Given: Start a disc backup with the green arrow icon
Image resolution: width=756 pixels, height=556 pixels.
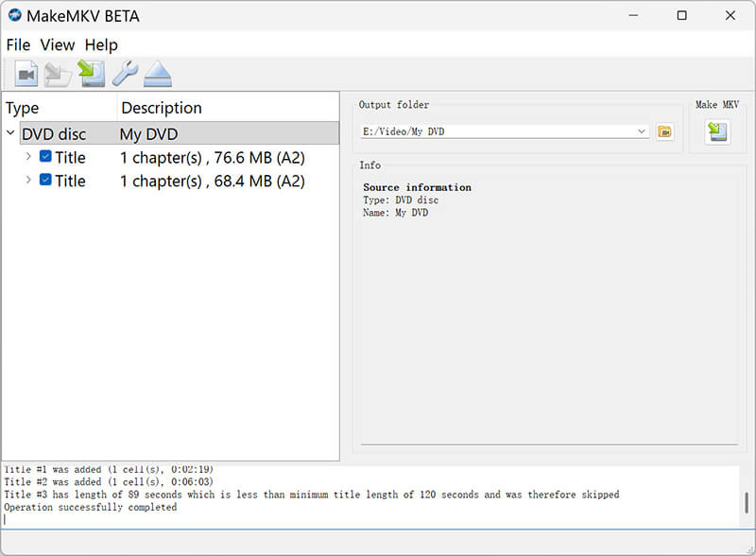Looking at the screenshot, I should 92,73.
